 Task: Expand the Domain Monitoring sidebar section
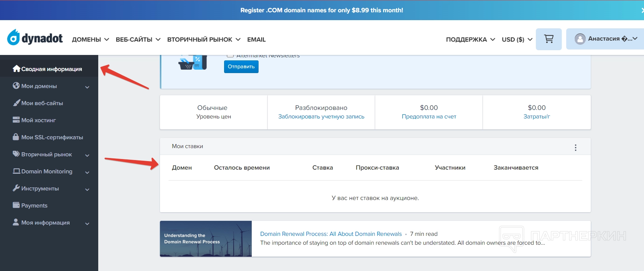coord(87,172)
